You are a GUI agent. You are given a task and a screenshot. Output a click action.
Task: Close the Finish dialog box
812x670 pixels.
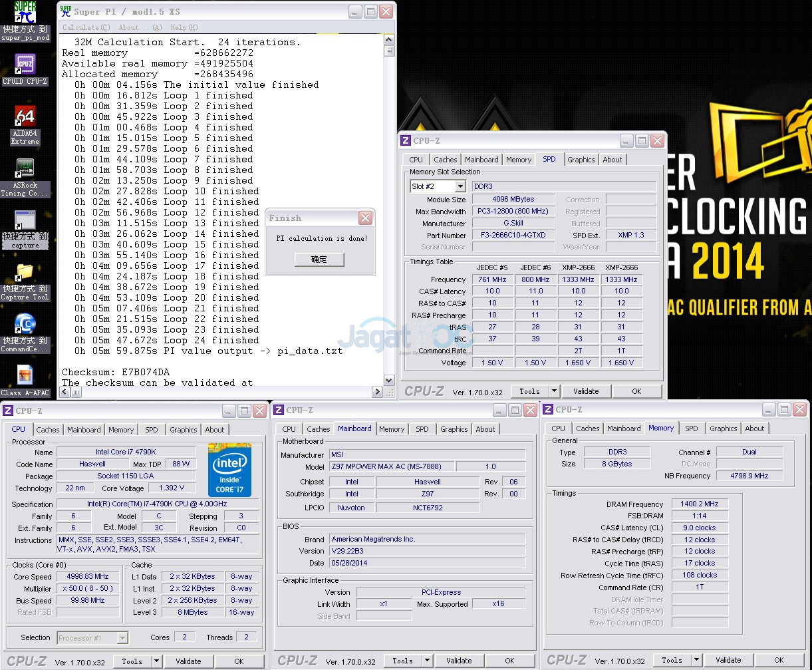[365, 218]
